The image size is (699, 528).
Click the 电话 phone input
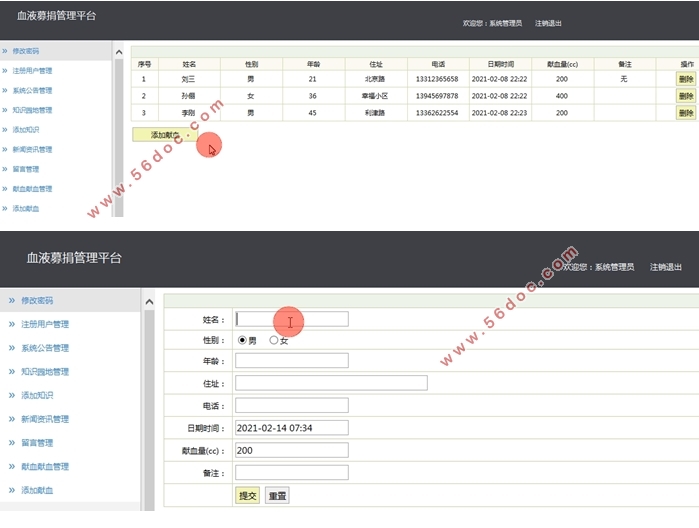click(x=292, y=406)
